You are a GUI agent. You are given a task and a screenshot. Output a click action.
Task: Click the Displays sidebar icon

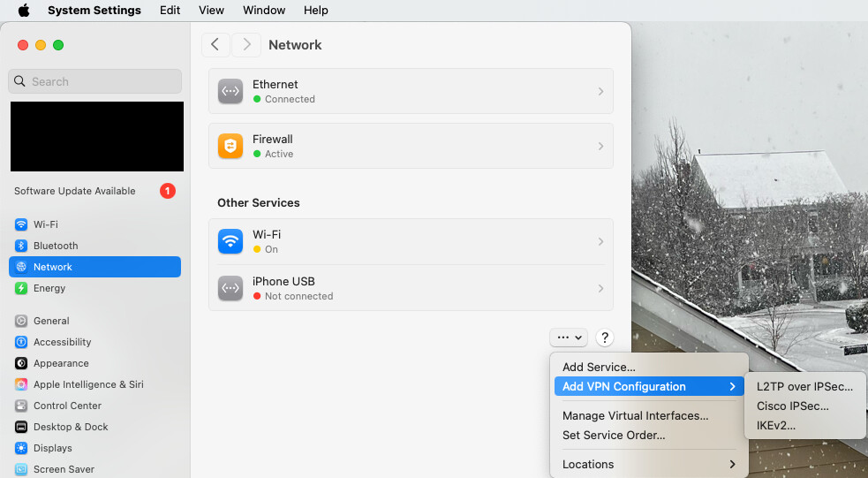point(21,448)
